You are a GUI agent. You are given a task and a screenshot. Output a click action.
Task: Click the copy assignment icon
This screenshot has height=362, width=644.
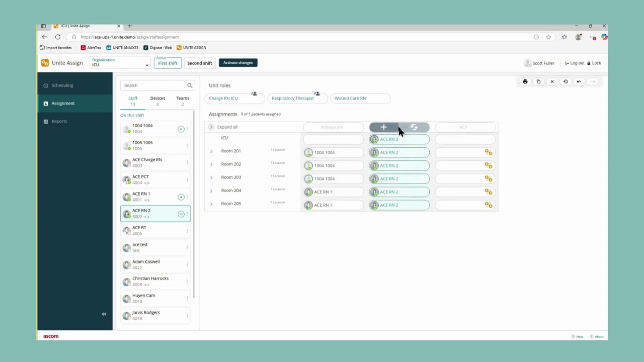(538, 81)
